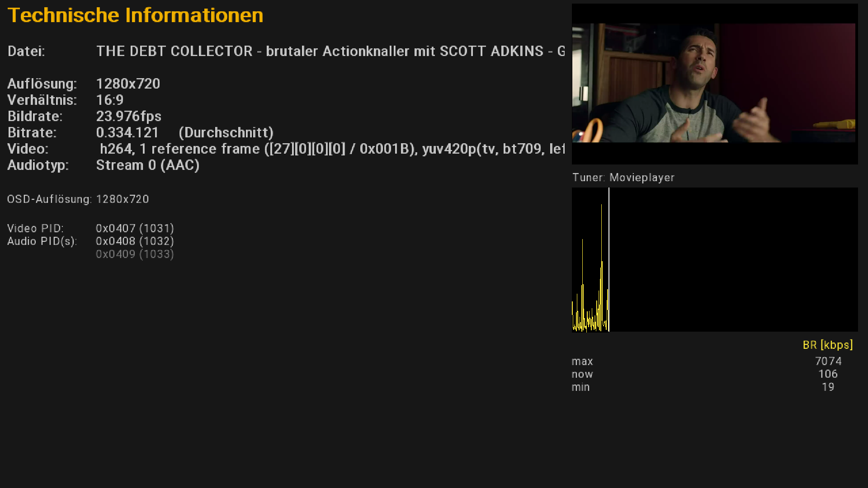
Task: Click the Bitrate average value 0.334.121
Action: click(127, 132)
